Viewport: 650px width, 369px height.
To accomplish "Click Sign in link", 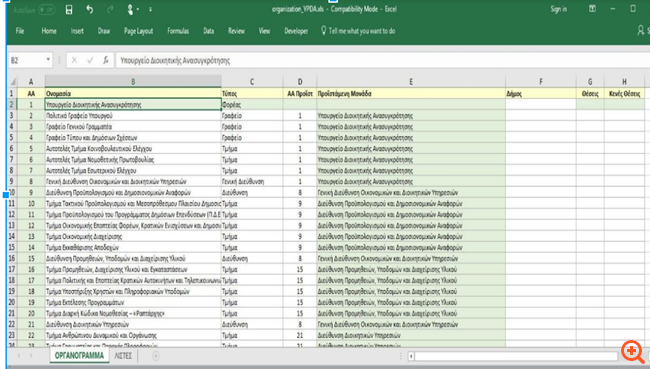I will pos(558,9).
